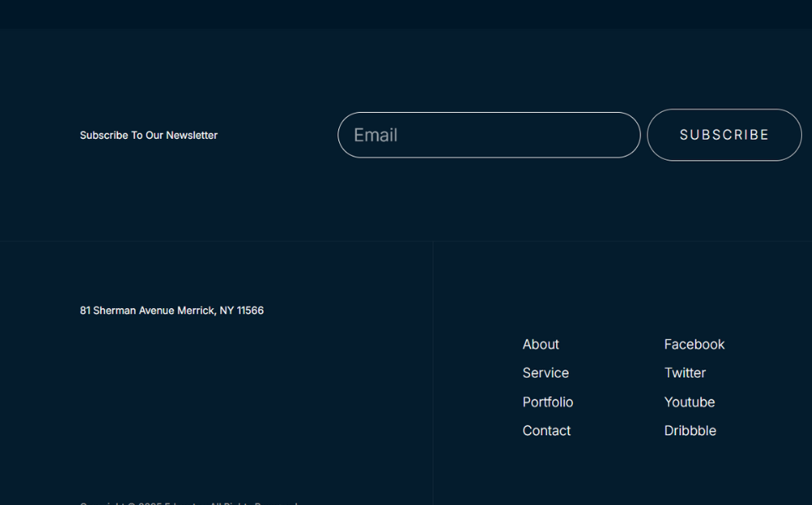Viewport: 812px width, 505px height.
Task: Follow the Youtube link
Action: pyautogui.click(x=689, y=402)
